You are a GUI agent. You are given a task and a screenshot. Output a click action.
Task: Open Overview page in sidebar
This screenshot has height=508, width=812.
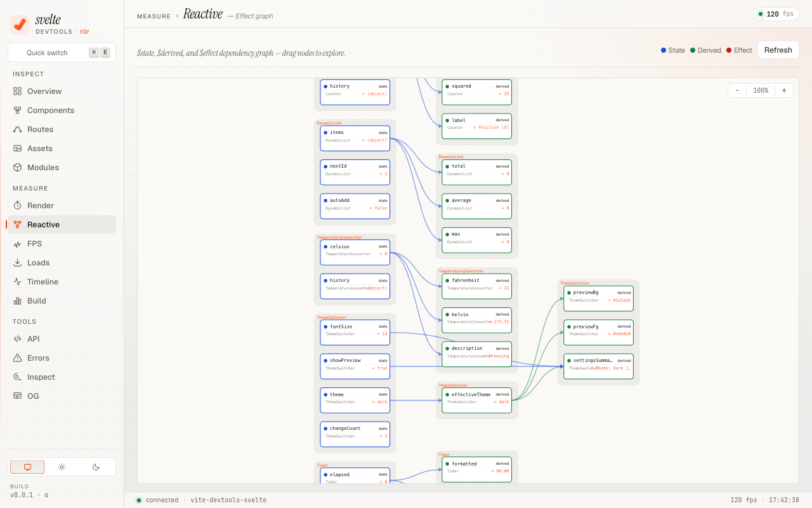(62, 91)
